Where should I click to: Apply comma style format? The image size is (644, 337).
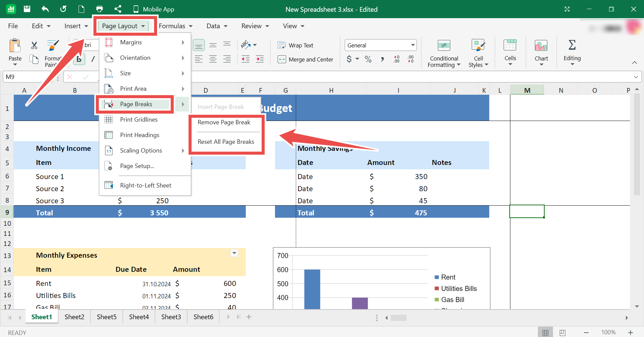tap(382, 59)
